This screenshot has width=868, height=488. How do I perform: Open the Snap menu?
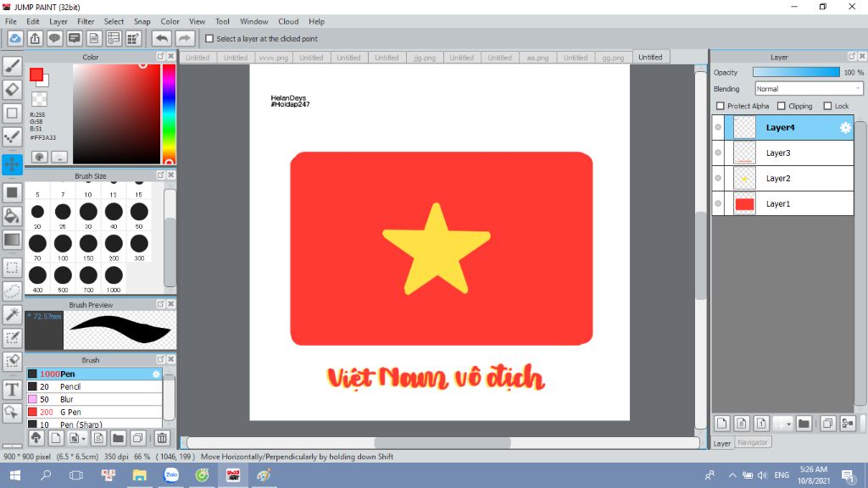pyautogui.click(x=142, y=21)
